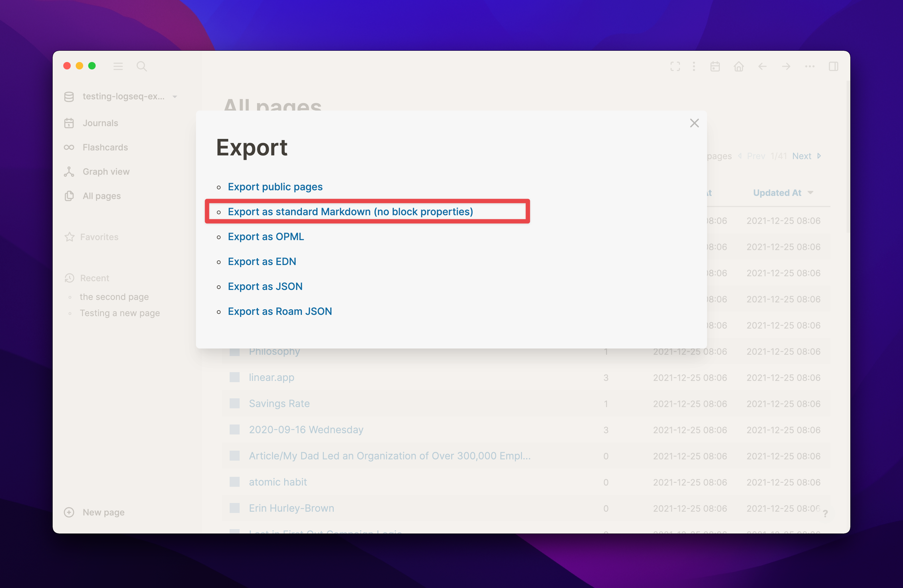This screenshot has height=588, width=903.
Task: Open Graph view from the sidebar
Action: [x=106, y=171]
